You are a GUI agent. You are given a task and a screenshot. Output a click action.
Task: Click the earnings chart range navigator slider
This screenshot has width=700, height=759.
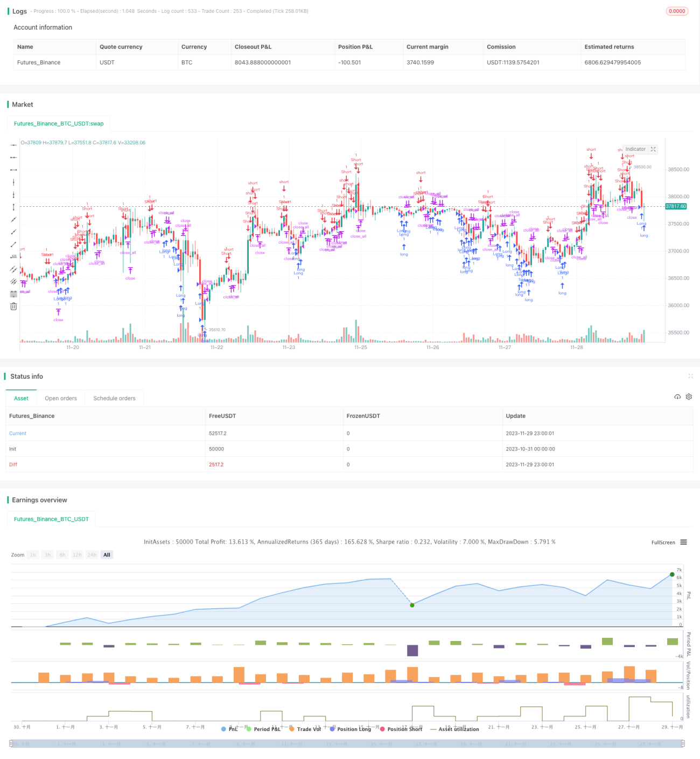[x=347, y=743]
